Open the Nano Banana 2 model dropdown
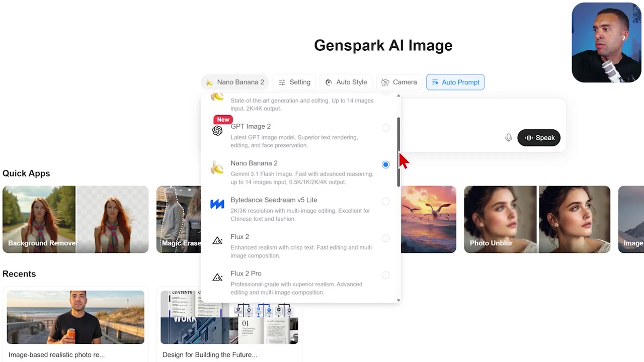 [234, 82]
